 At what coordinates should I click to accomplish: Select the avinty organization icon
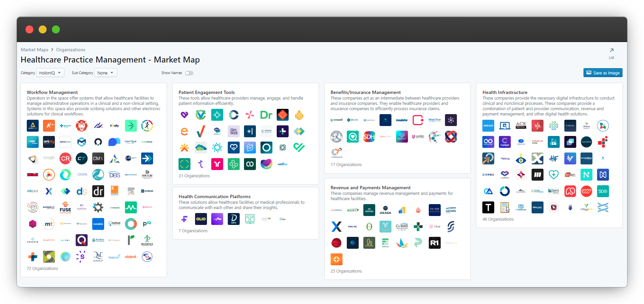click(x=49, y=142)
